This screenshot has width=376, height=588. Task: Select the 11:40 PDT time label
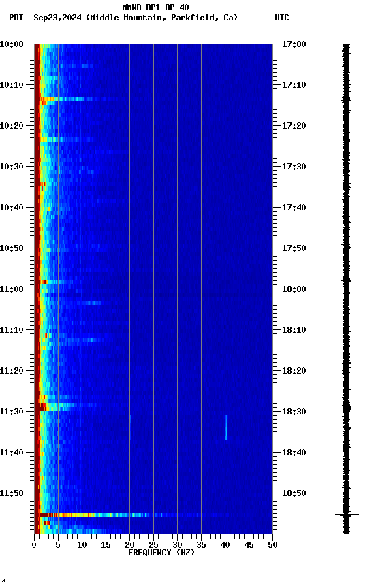(12, 453)
